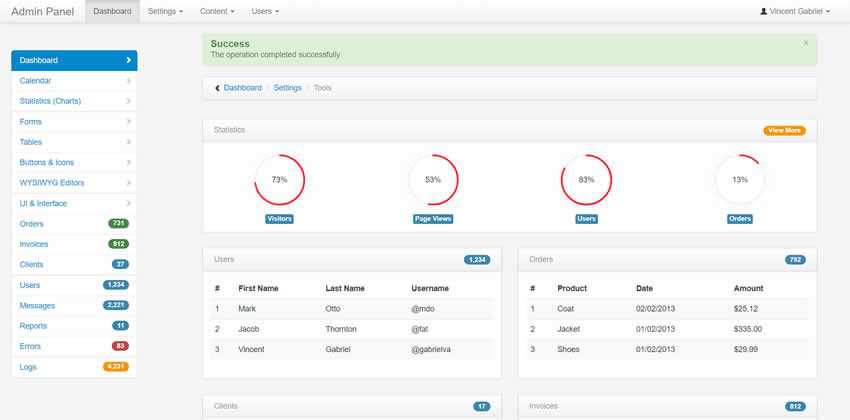The width and height of the screenshot is (850, 420).
Task: Open the Content dropdown menu
Action: click(x=217, y=11)
